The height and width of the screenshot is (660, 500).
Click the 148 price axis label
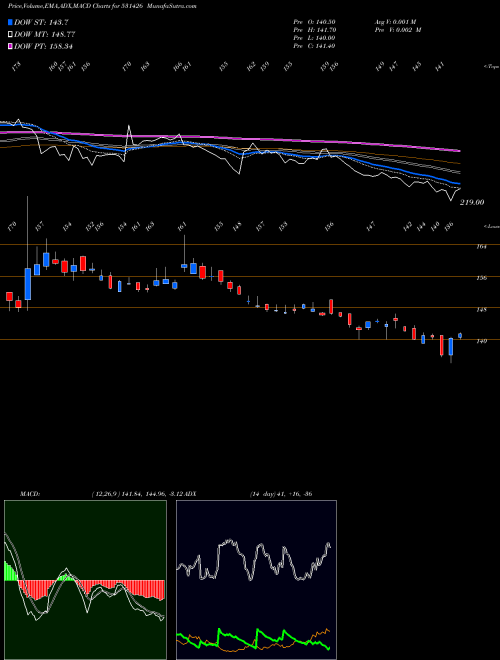481,309
